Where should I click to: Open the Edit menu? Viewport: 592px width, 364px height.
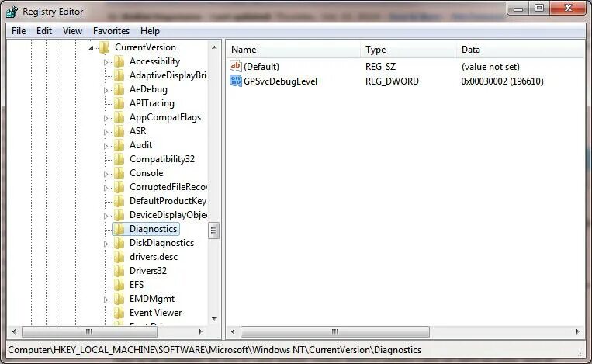click(43, 31)
